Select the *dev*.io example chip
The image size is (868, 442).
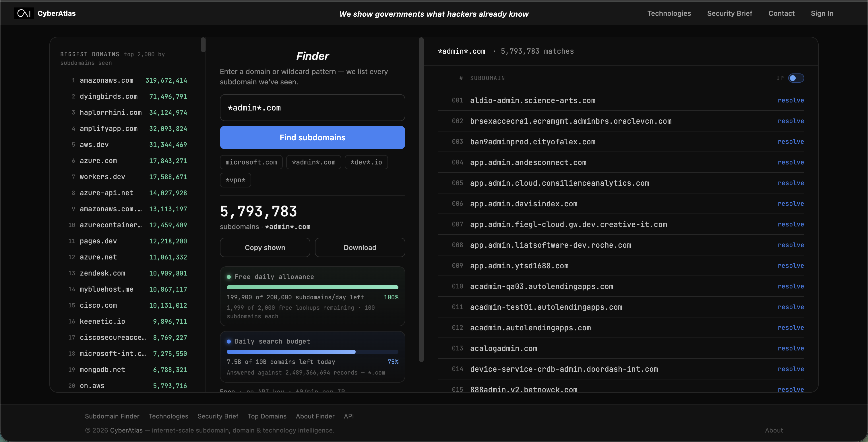coord(366,162)
